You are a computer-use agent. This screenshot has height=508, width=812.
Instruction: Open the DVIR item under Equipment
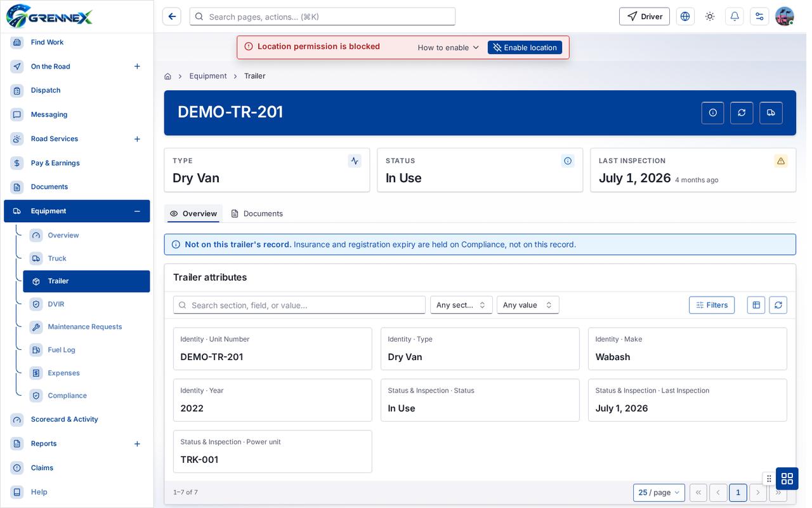click(x=86, y=304)
